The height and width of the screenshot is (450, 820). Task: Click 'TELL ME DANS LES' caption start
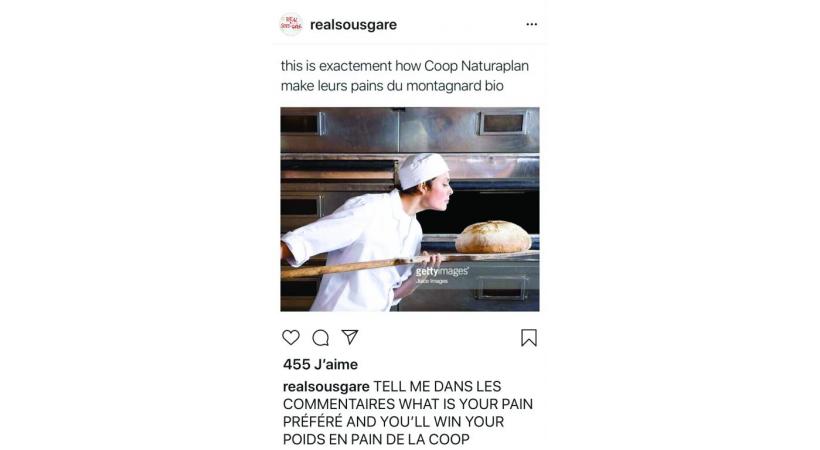pyautogui.click(x=437, y=387)
